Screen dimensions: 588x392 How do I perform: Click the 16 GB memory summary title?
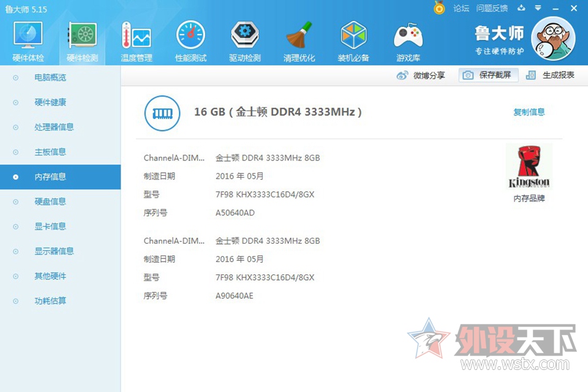(278, 112)
